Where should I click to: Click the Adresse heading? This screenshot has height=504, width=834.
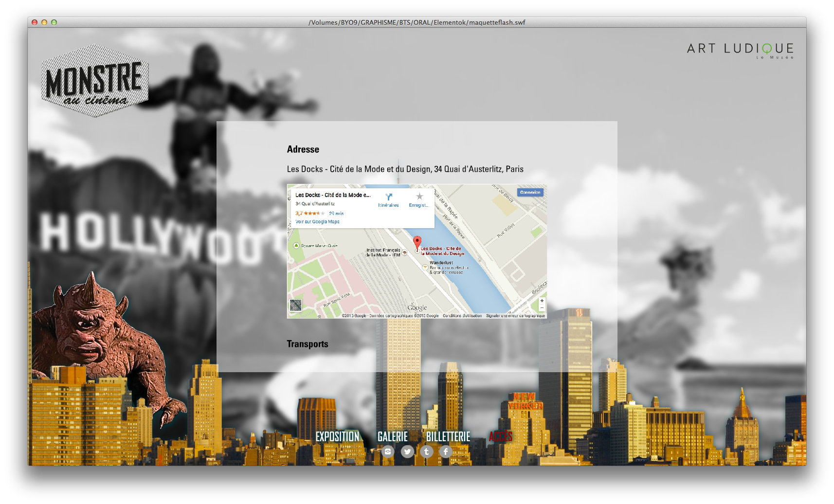pos(303,149)
